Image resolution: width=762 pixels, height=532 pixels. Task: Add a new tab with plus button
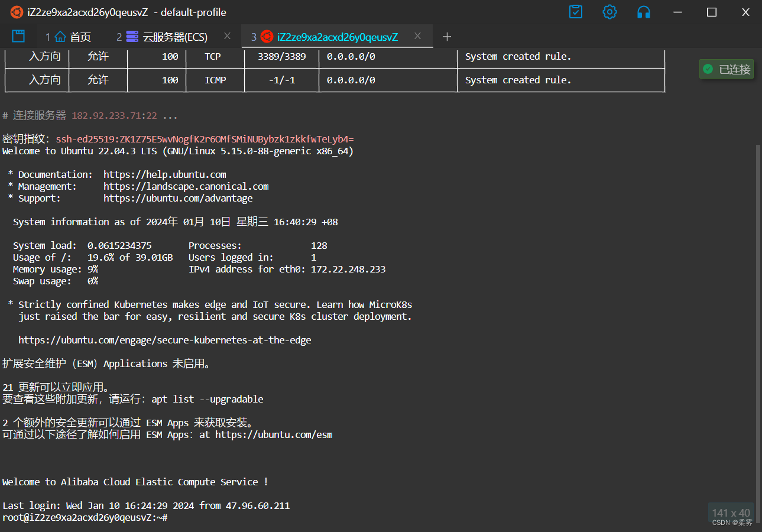447,37
